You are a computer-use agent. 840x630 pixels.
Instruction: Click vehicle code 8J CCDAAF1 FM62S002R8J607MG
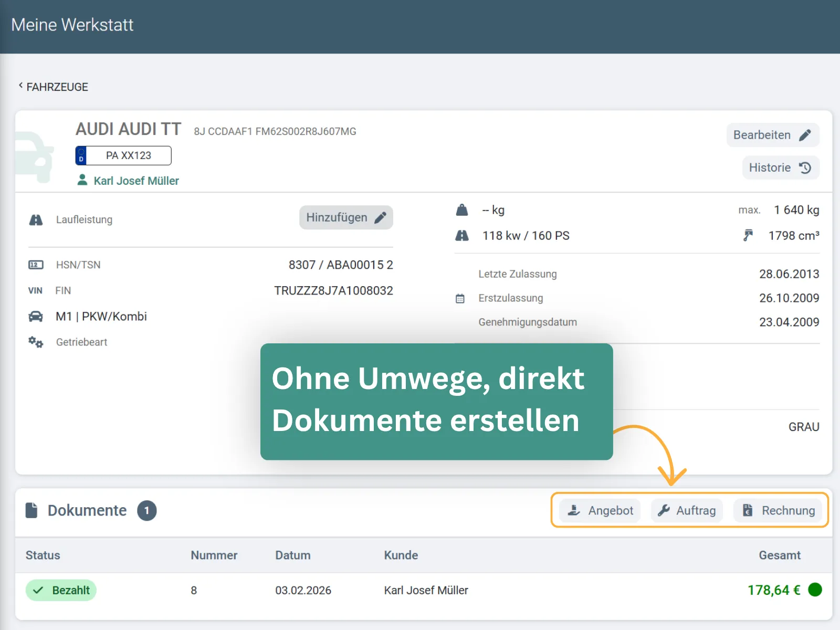pyautogui.click(x=275, y=131)
